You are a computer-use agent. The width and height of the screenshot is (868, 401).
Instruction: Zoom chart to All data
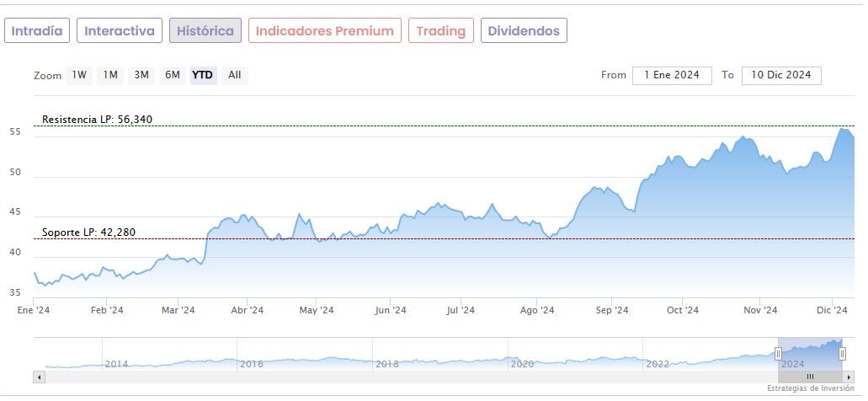(x=235, y=75)
